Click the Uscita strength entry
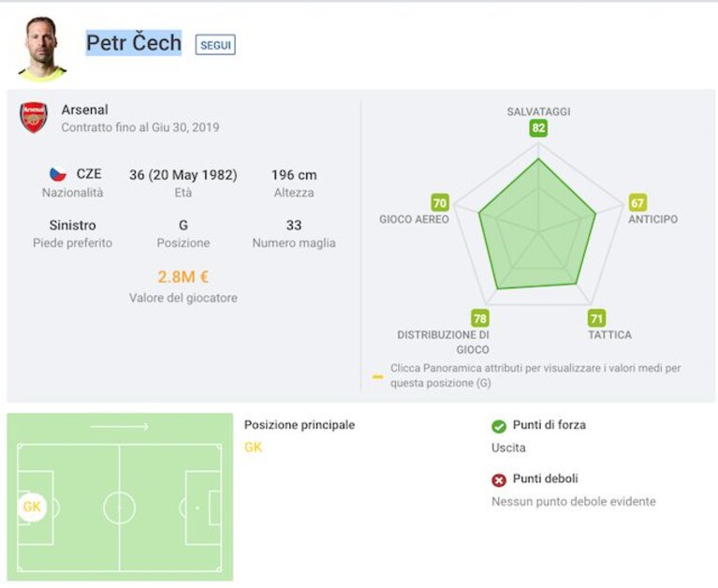 508,448
